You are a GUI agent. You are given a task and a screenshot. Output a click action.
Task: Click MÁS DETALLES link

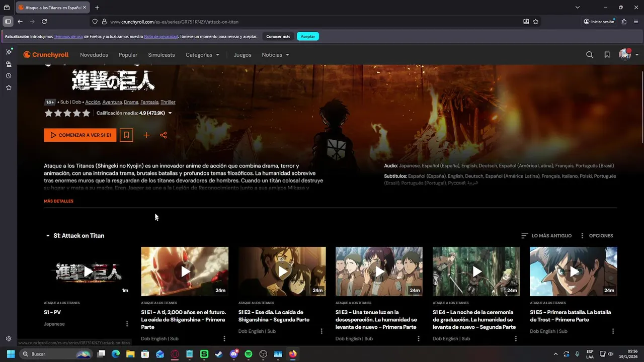(58, 201)
